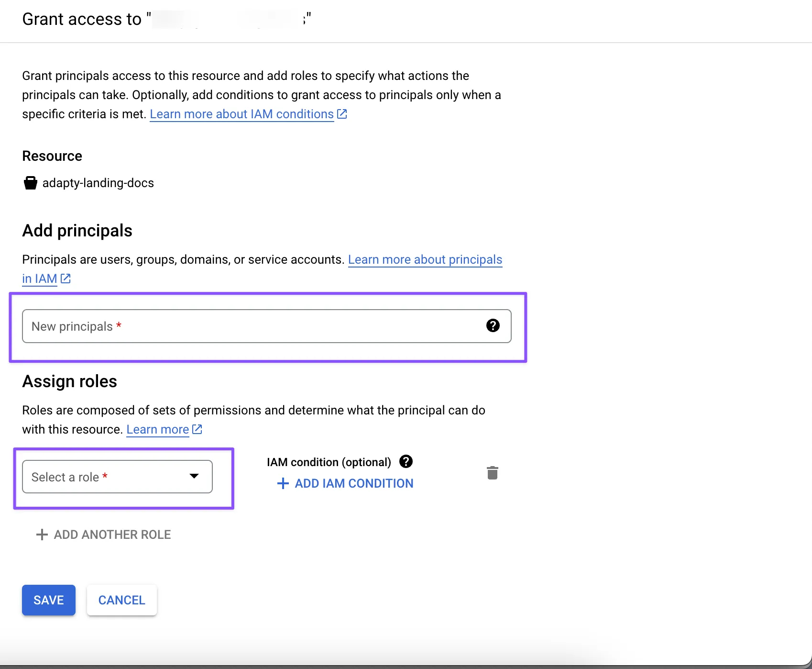Click the IAM condition help question mark
812x669 pixels.
[406, 462]
